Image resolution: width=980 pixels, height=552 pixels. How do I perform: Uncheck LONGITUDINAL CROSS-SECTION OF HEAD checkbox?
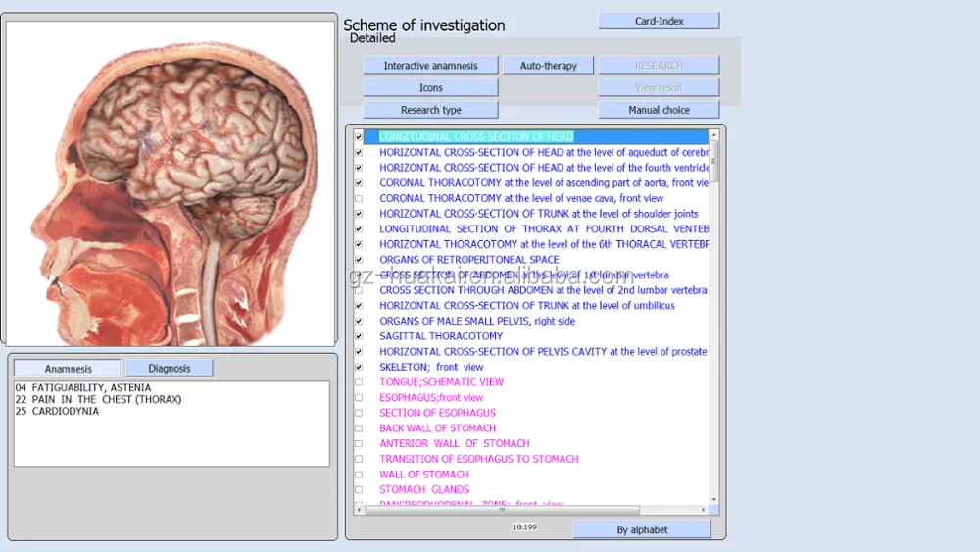coord(359,137)
